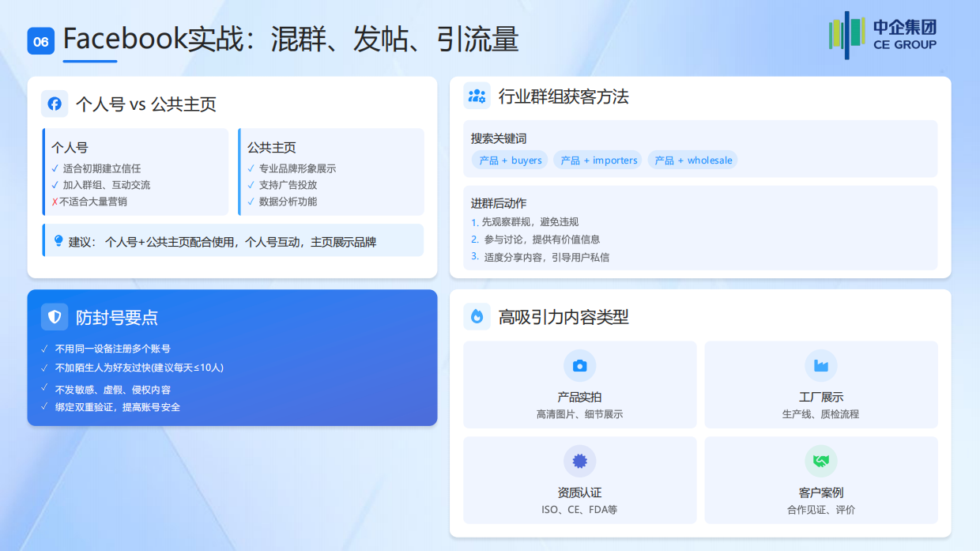Click the 产品 + importers keyword tag
980x551 pixels.
pyautogui.click(x=597, y=160)
